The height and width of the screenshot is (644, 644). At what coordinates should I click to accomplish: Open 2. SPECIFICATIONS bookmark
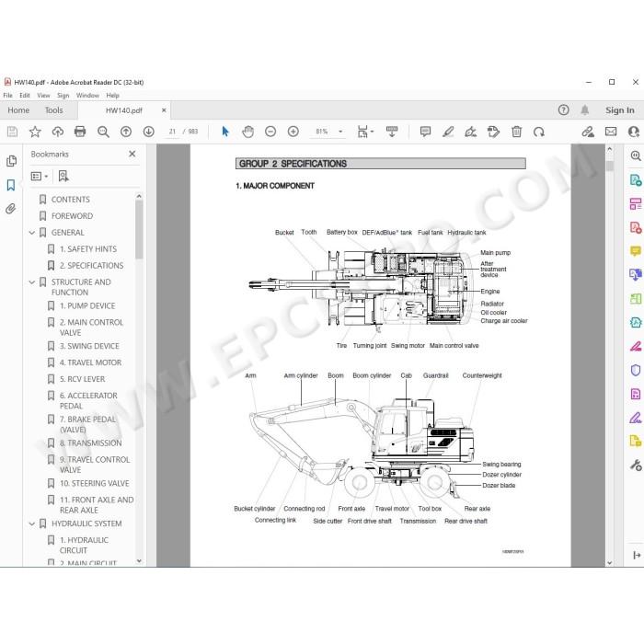(x=91, y=266)
